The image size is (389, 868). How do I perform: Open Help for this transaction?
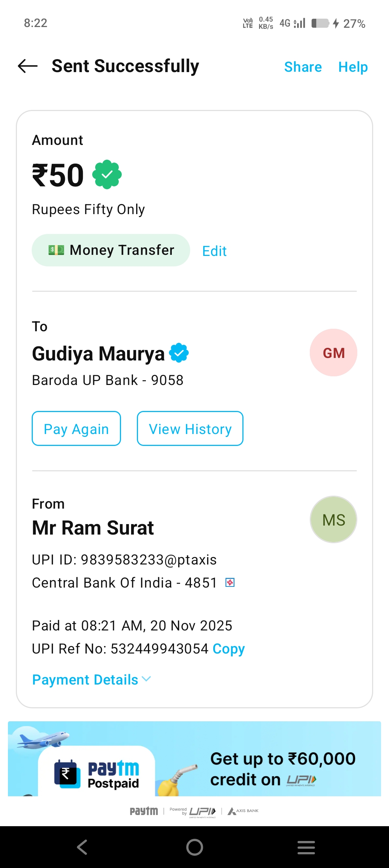pyautogui.click(x=353, y=67)
